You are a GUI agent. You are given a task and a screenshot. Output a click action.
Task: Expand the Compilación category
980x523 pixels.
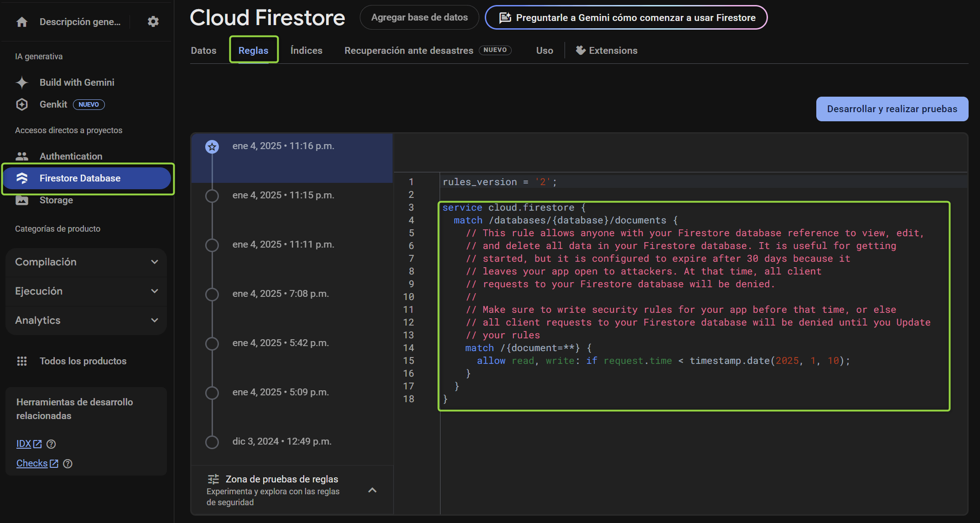86,262
